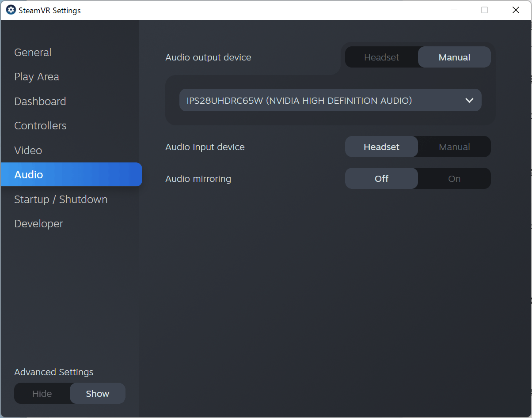Switch to Developer settings

click(x=38, y=224)
